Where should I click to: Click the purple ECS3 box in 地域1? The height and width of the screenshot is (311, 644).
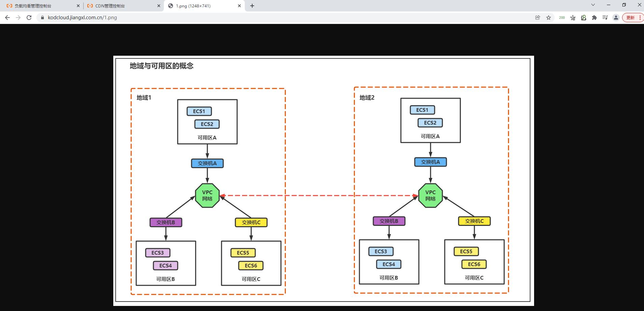pyautogui.click(x=158, y=253)
